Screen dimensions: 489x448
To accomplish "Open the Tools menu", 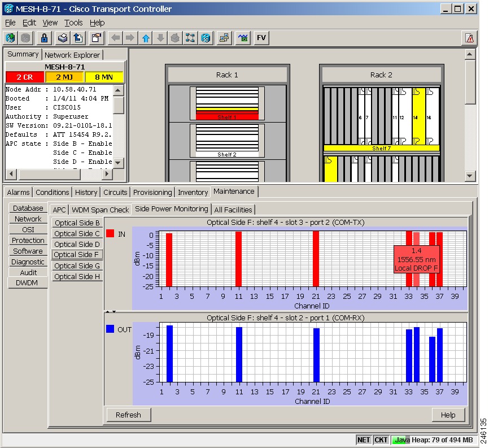I will 73,23.
